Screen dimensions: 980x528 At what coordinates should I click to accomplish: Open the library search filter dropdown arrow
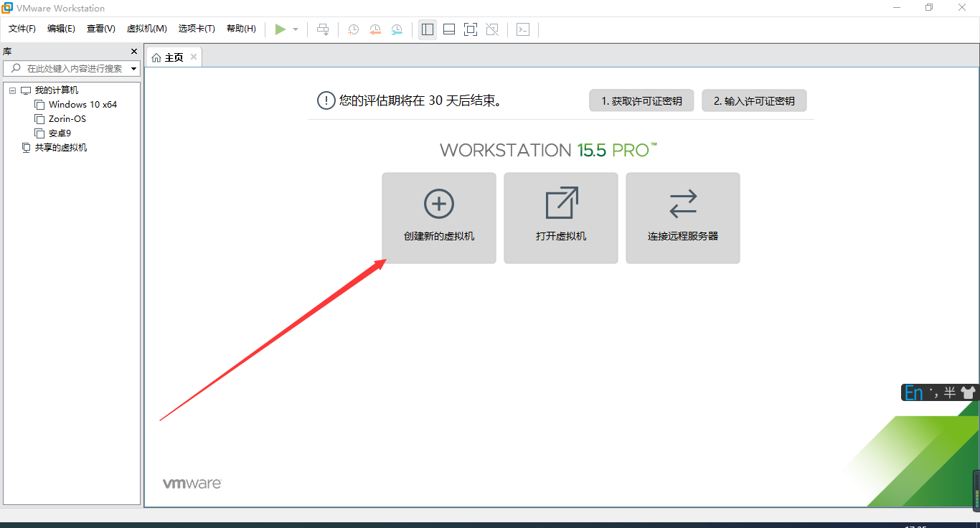click(133, 69)
